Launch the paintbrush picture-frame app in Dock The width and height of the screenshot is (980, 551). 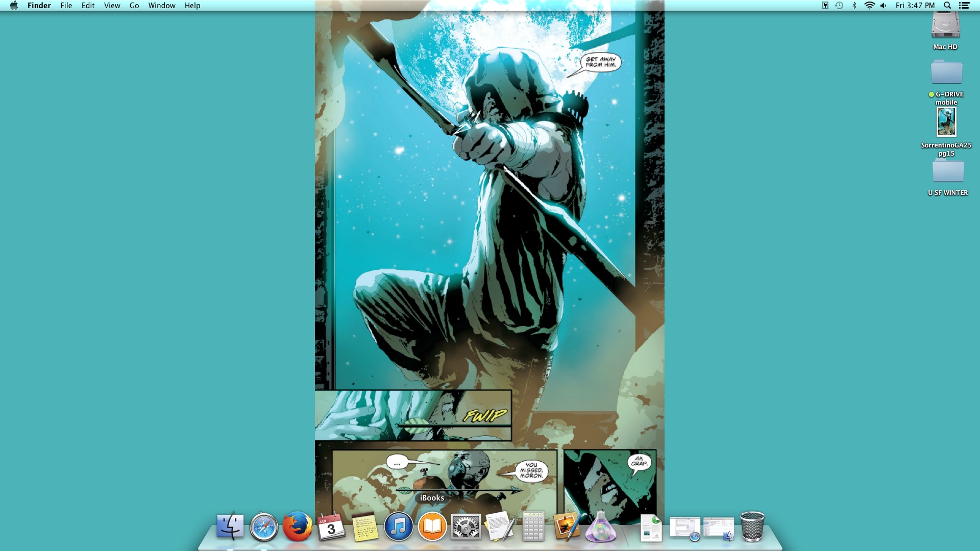pyautogui.click(x=567, y=527)
